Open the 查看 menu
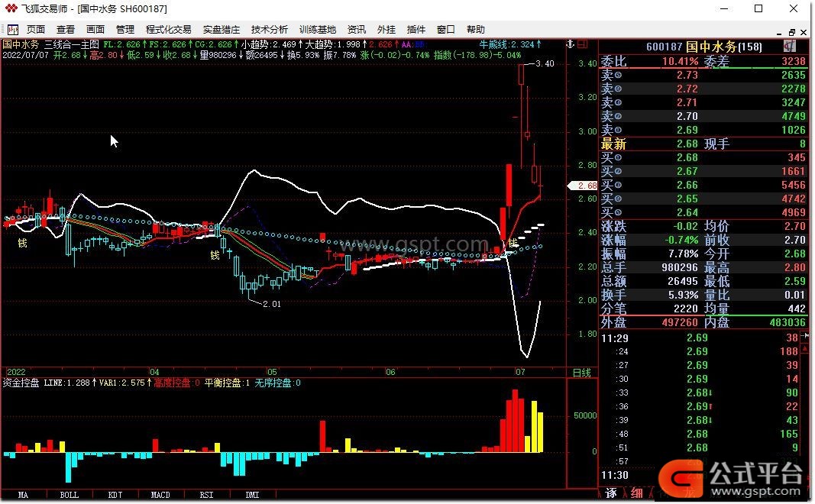The width and height of the screenshot is (815, 504). click(66, 30)
